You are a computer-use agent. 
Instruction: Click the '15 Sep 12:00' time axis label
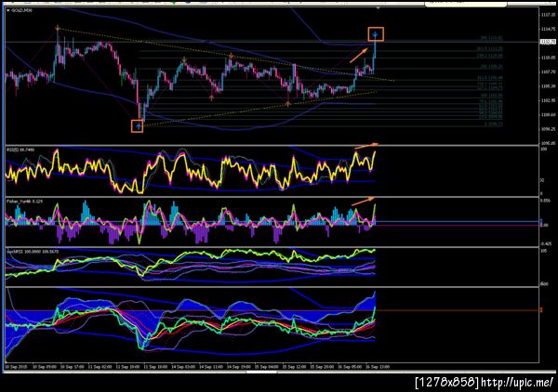pos(294,366)
